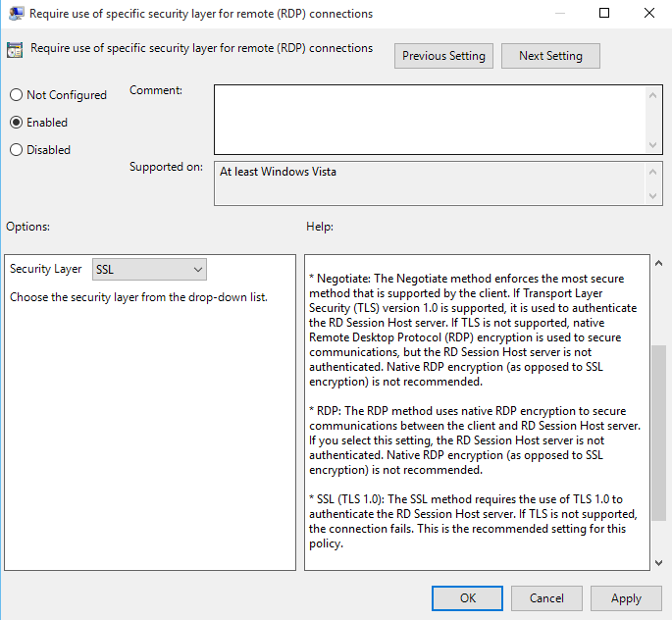The width and height of the screenshot is (672, 620).
Task: Click the Help pane scrollbar thumb
Action: [x=658, y=433]
